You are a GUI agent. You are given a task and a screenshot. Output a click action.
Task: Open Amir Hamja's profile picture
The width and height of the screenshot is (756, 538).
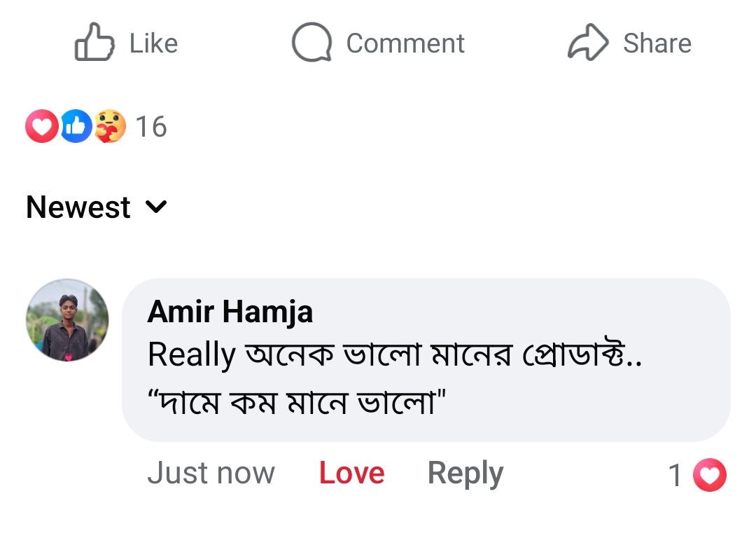coord(67,320)
